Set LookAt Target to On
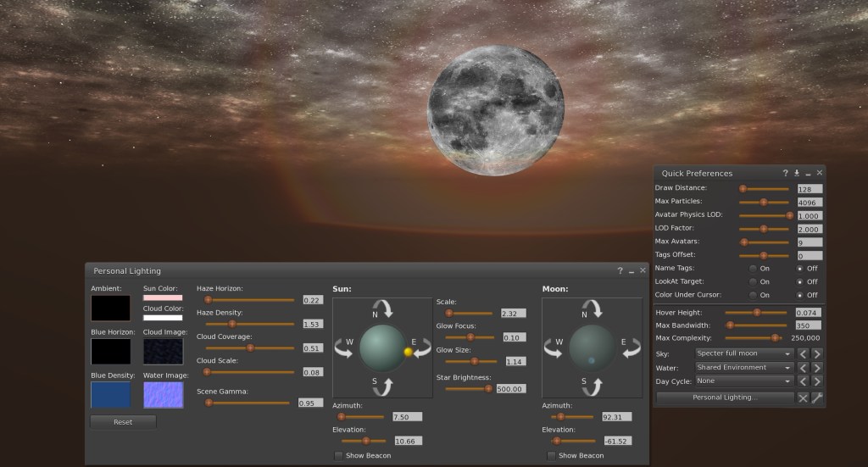868x467 pixels. click(x=753, y=281)
